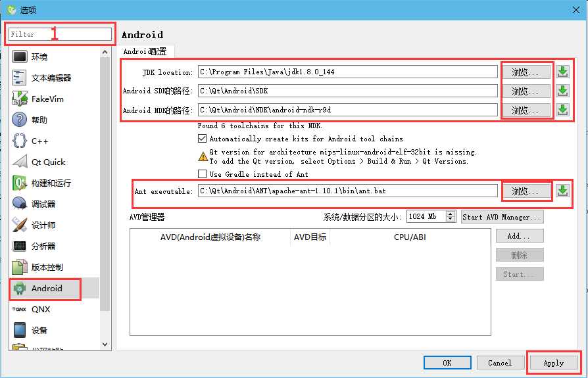Open the Qt Quick category
Viewport: 588px width, 378px height.
click(55, 162)
